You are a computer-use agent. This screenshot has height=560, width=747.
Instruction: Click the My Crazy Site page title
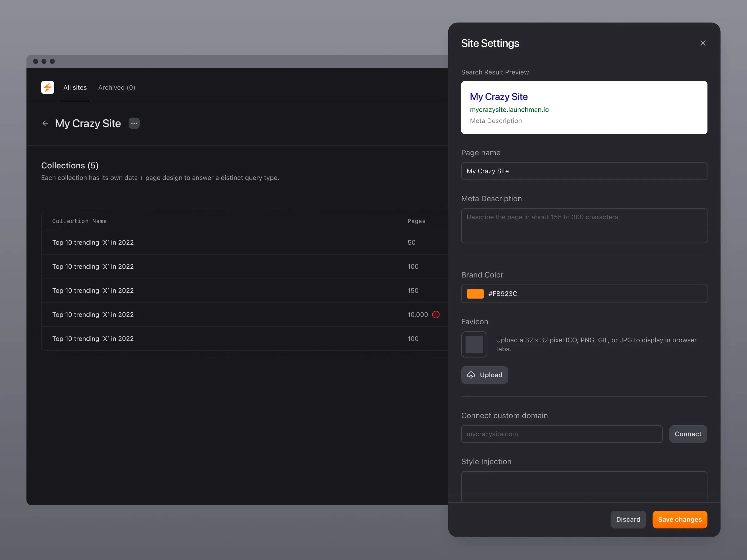click(x=88, y=124)
